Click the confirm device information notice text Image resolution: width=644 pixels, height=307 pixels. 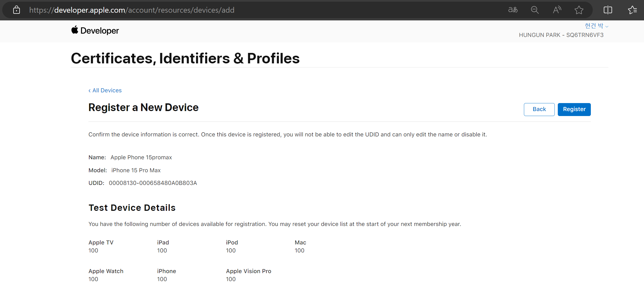[x=288, y=134]
